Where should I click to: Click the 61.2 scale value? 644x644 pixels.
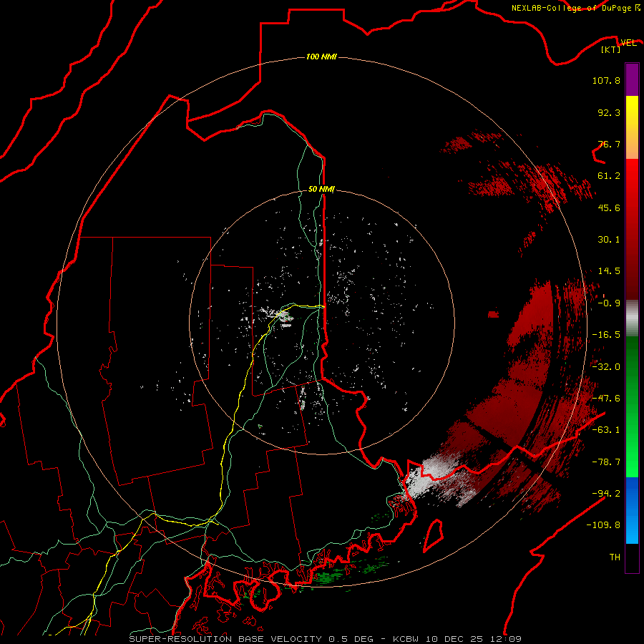point(609,176)
